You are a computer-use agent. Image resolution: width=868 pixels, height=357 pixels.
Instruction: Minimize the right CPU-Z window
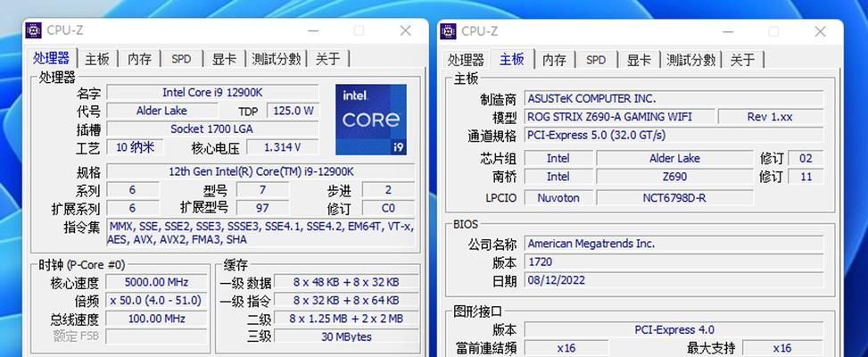pyautogui.click(x=728, y=31)
